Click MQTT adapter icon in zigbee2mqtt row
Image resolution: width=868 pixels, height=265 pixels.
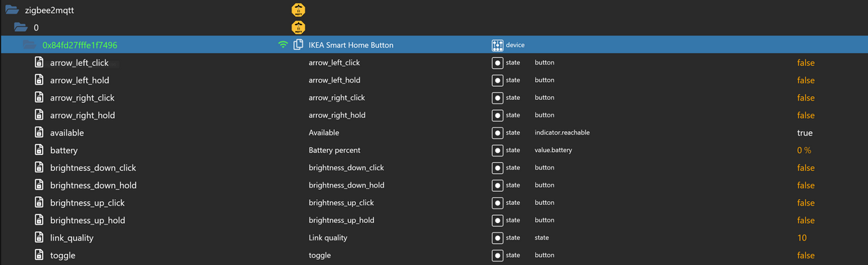coord(298,10)
